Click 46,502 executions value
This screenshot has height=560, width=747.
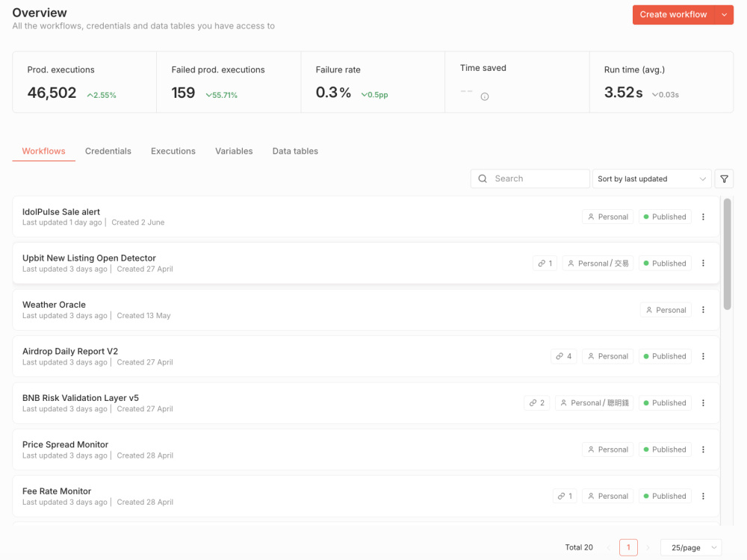coord(52,93)
